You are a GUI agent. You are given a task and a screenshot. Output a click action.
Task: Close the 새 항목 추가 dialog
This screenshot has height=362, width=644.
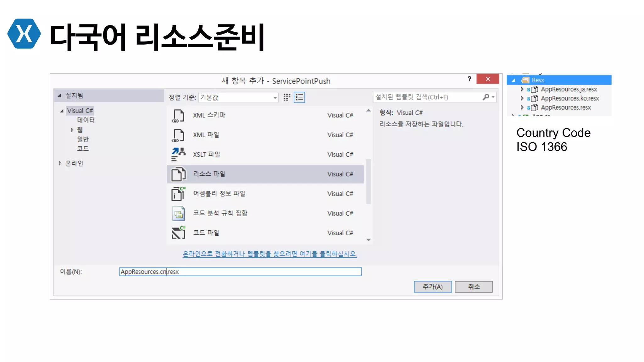[488, 79]
